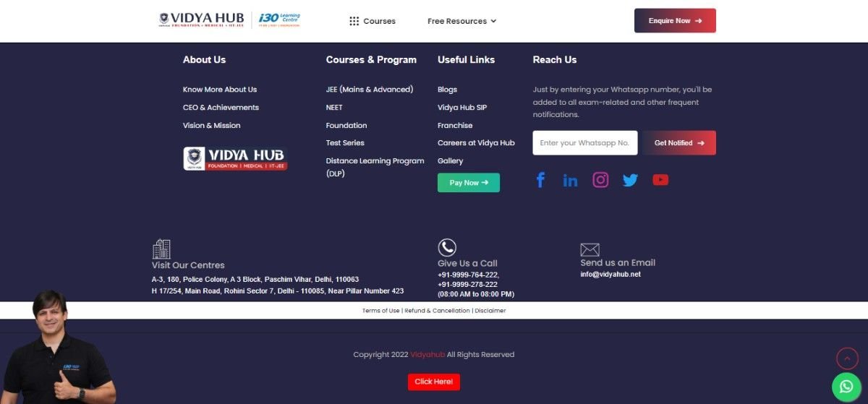
Task: Click the i30 Learning Centre logo
Action: (279, 20)
